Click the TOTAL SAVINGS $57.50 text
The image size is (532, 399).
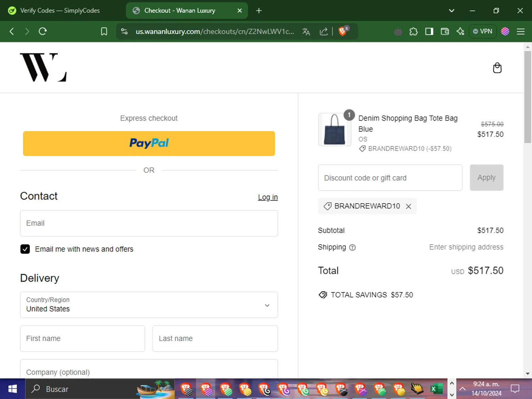point(372,295)
